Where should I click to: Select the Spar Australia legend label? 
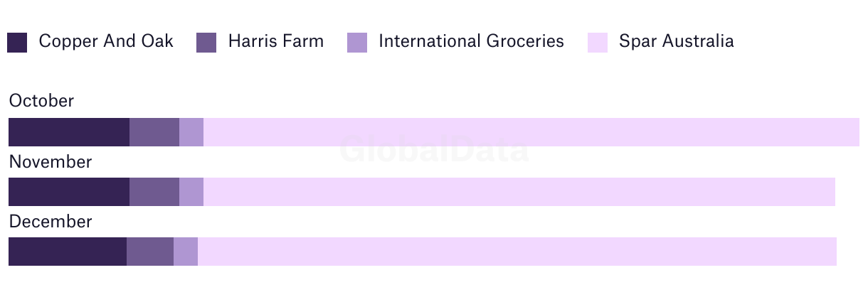coord(677,41)
